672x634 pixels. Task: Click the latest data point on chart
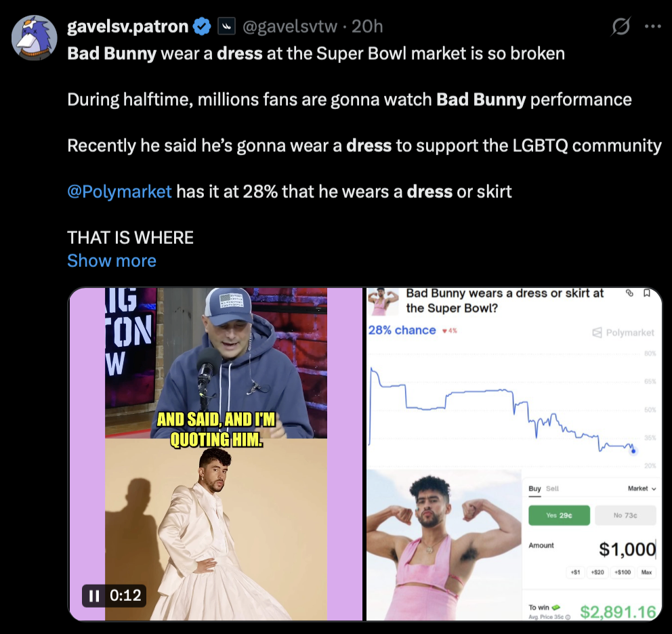point(633,450)
